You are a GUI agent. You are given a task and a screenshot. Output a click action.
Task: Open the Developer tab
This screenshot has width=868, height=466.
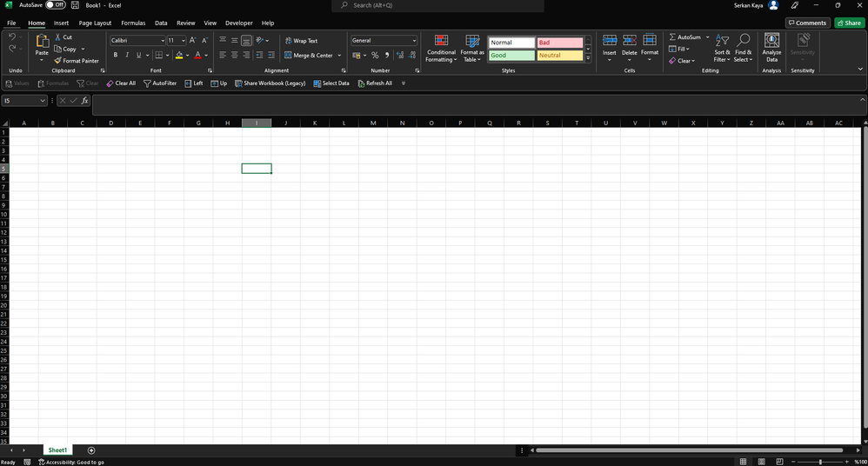(238, 23)
